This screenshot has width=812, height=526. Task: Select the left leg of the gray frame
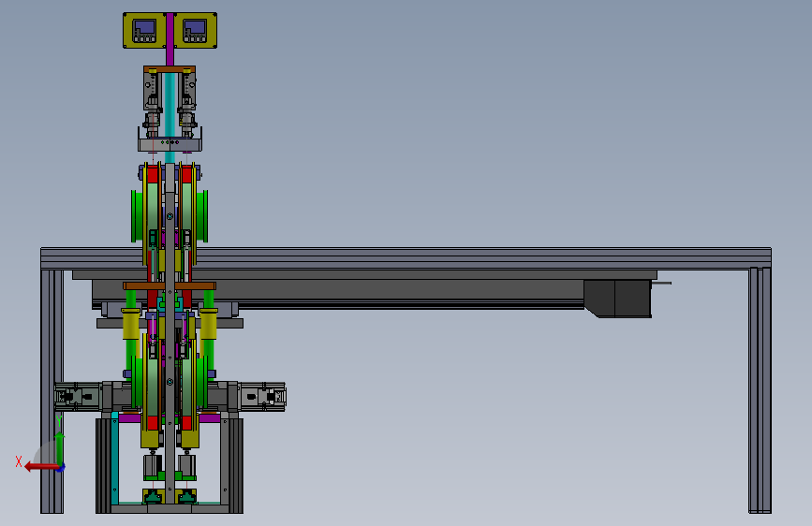(x=52, y=391)
